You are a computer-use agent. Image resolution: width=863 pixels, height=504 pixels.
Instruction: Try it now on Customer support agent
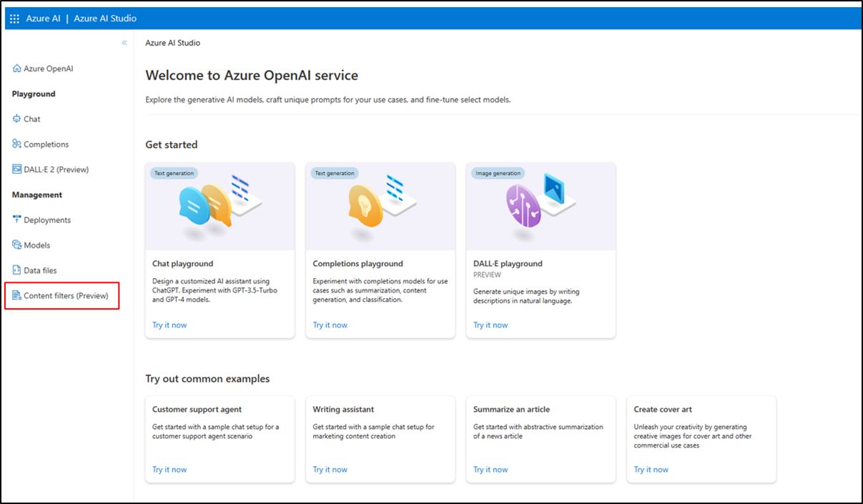169,470
